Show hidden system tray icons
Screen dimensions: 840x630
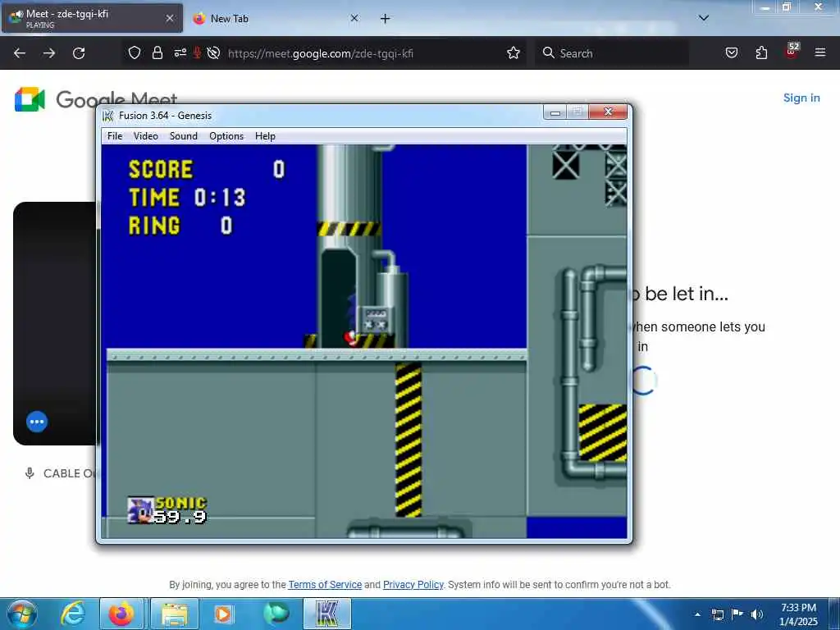pyautogui.click(x=697, y=614)
